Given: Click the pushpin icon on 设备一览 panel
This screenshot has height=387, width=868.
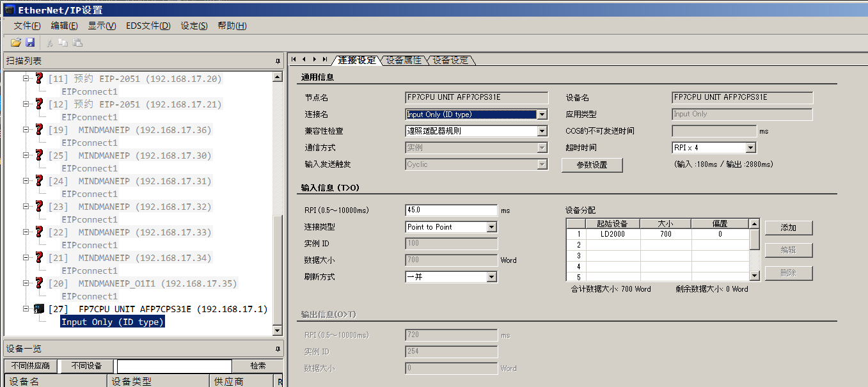Looking at the screenshot, I should [x=278, y=349].
